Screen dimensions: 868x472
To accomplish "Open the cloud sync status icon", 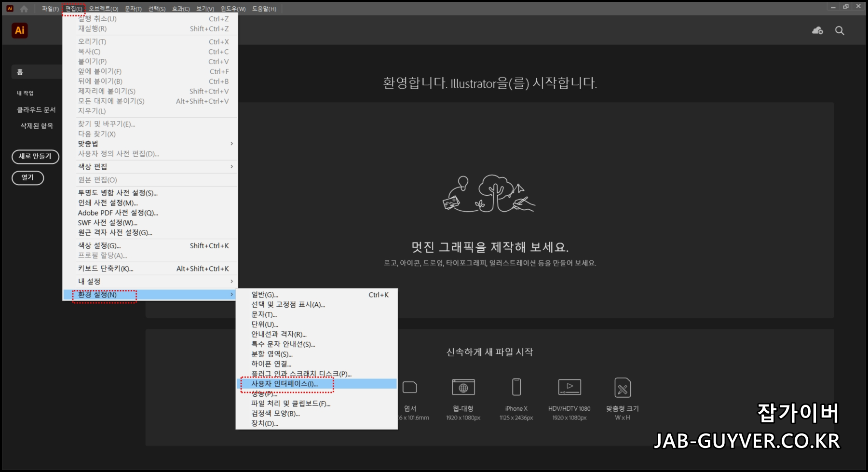I will coord(817,30).
